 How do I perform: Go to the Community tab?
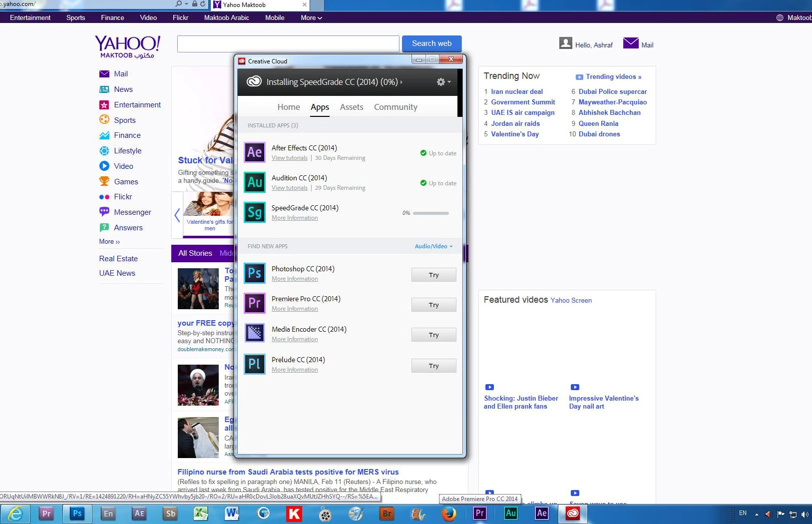(x=396, y=107)
